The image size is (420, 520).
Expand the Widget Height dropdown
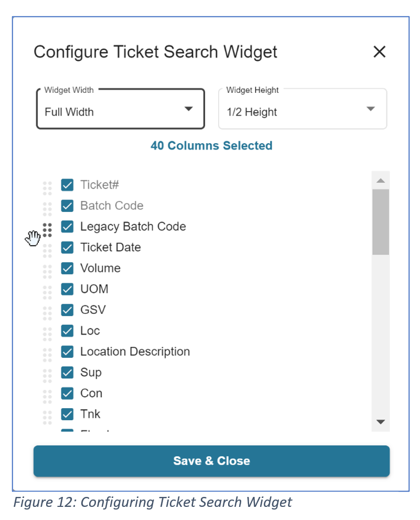[x=303, y=109]
